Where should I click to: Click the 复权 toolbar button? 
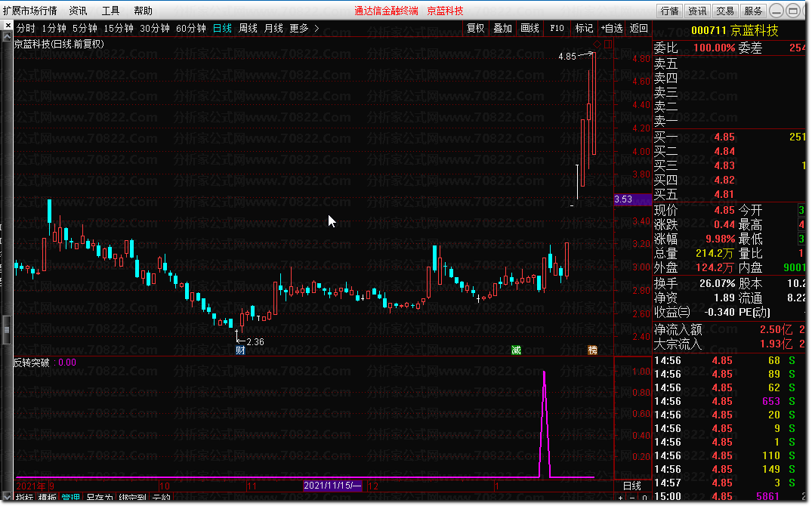(475, 28)
